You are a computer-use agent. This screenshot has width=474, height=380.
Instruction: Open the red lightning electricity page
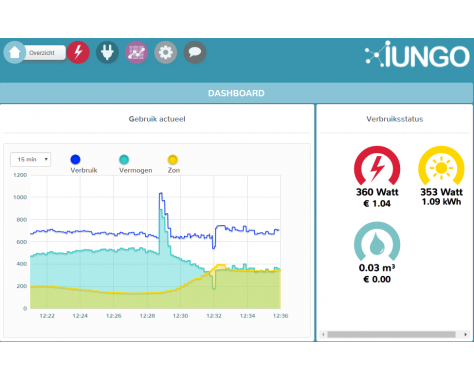78,52
